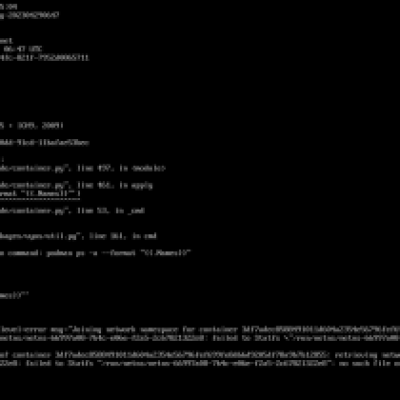Click the util.py traceback line ending in cmd
This screenshot has height=400, width=400.
pos(78,236)
